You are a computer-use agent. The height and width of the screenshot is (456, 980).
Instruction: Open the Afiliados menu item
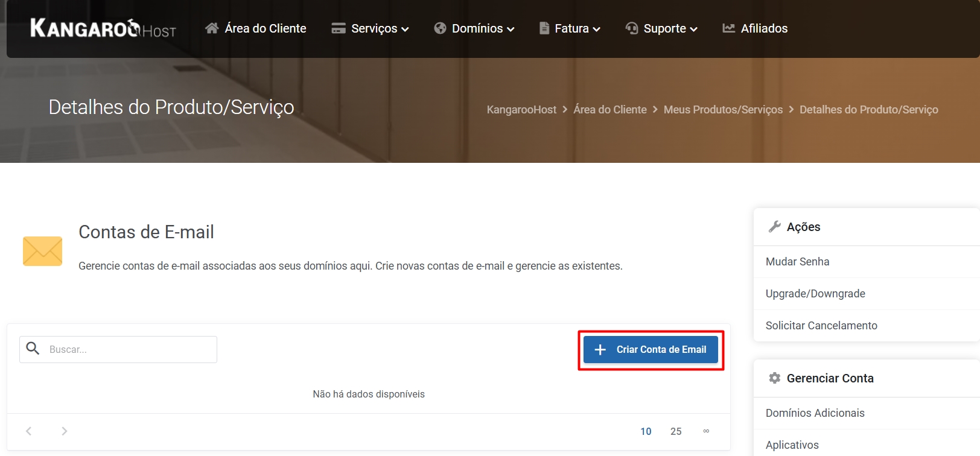(x=755, y=28)
